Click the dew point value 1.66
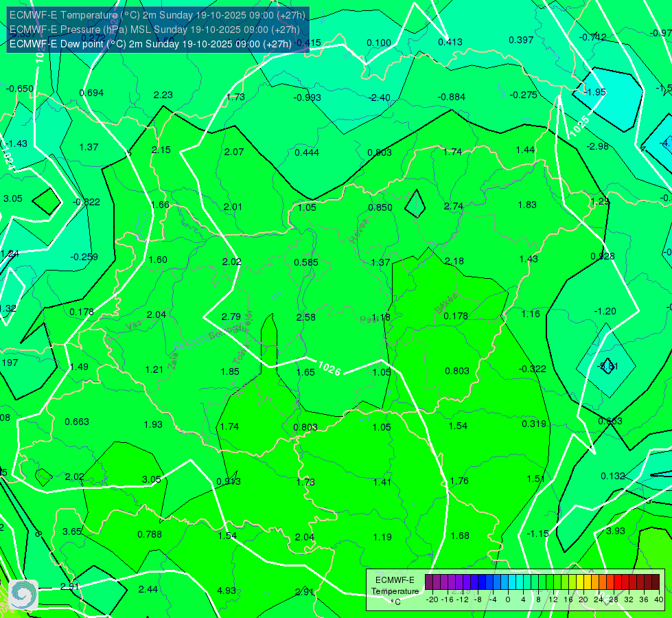The image size is (672, 618). coord(160,205)
